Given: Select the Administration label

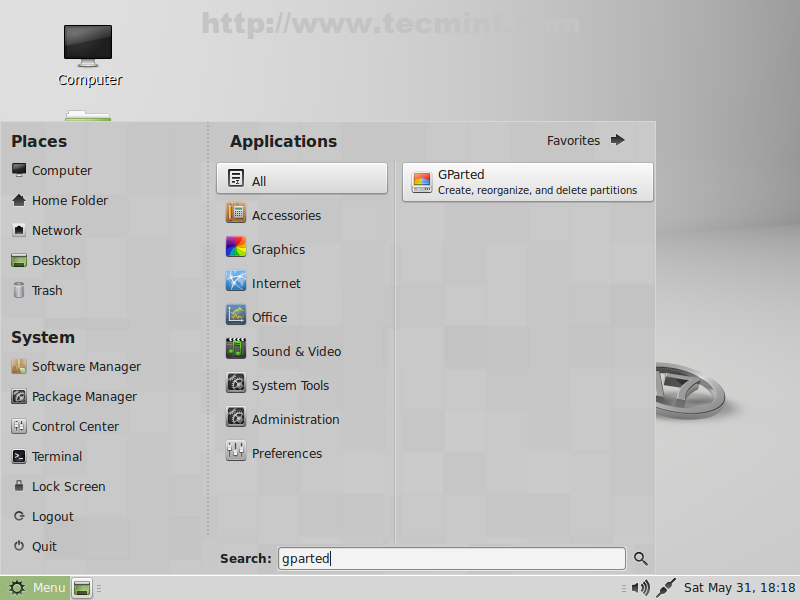Looking at the screenshot, I should (x=295, y=419).
